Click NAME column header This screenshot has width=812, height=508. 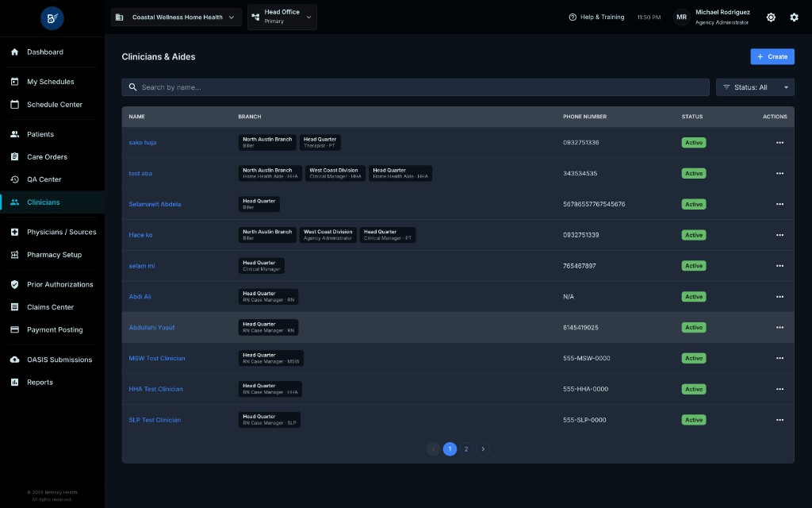point(136,117)
